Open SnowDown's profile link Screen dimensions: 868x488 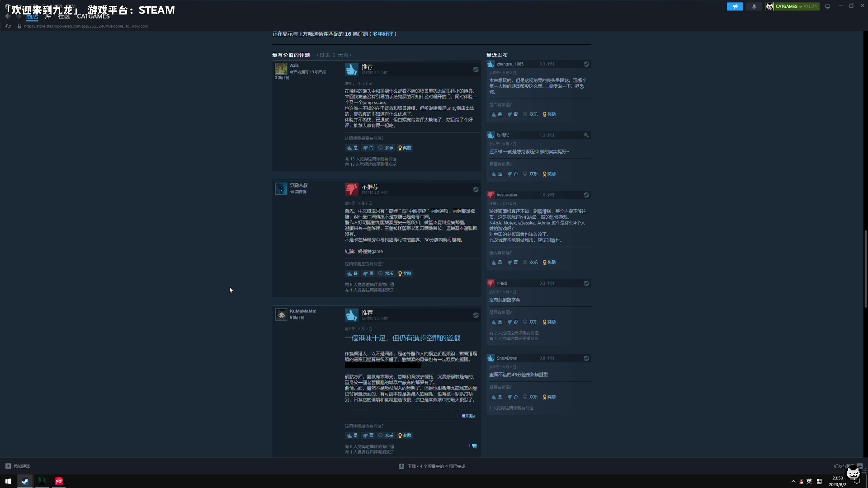tap(507, 358)
